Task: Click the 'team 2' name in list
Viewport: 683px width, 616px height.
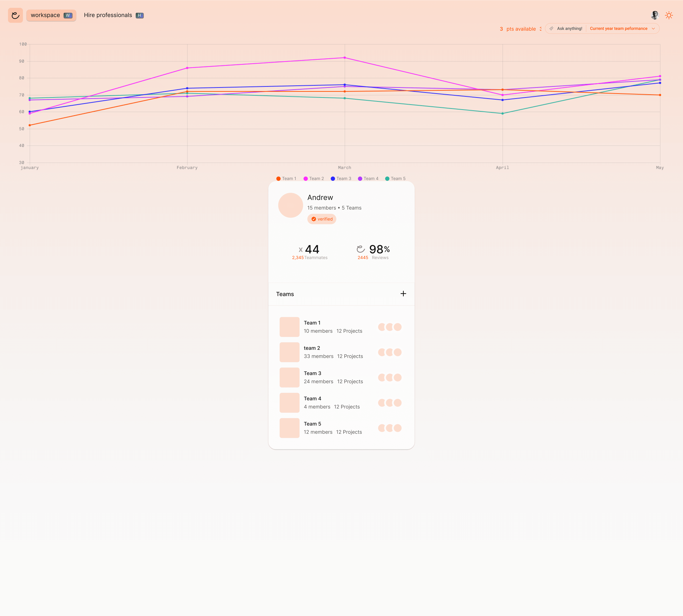Action: 312,348
